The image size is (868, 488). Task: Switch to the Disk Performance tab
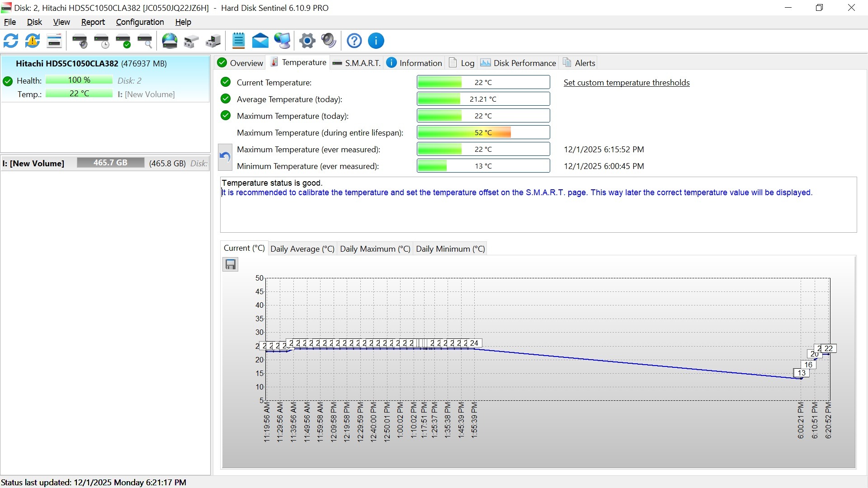518,63
